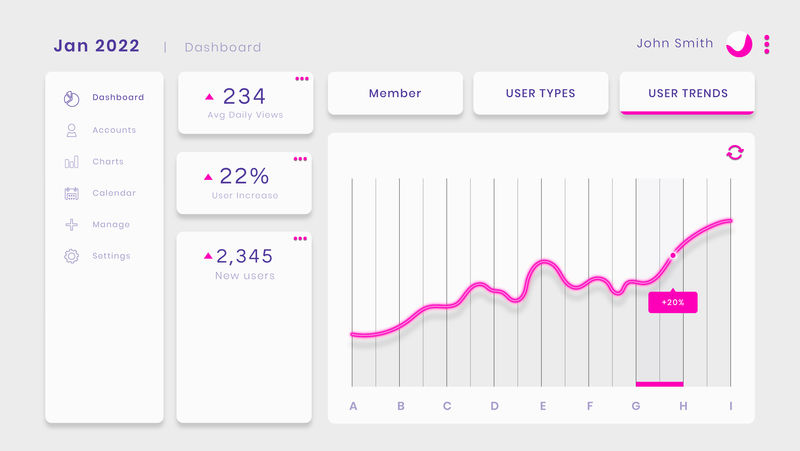Open options on User Increase card
Image resolution: width=800 pixels, height=451 pixels.
point(301,159)
